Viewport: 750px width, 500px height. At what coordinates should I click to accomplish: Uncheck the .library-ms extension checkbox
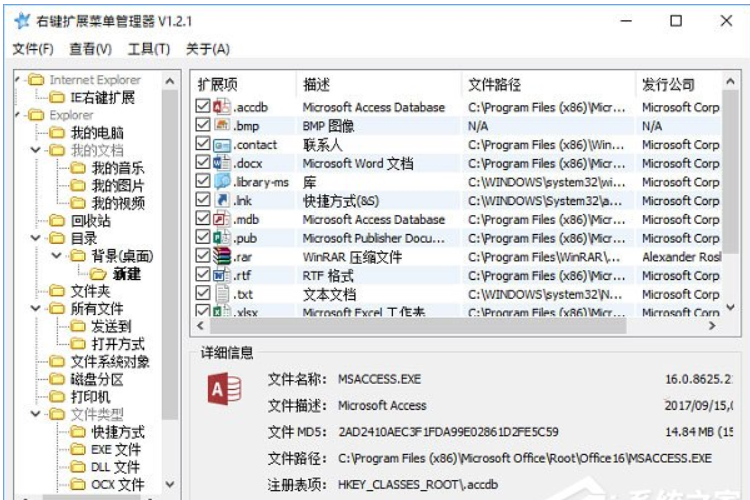pos(203,180)
